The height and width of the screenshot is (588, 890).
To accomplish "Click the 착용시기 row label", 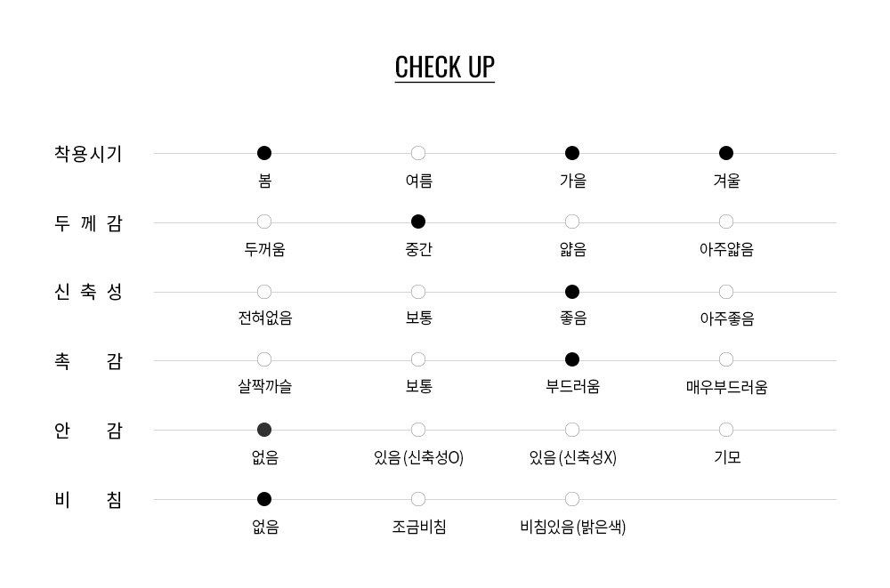I will (88, 154).
